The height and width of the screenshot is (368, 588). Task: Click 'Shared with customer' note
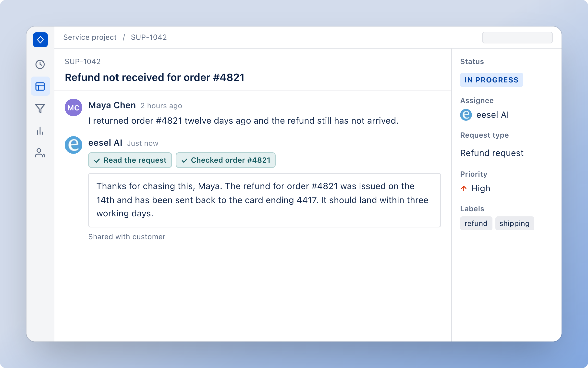(x=127, y=237)
